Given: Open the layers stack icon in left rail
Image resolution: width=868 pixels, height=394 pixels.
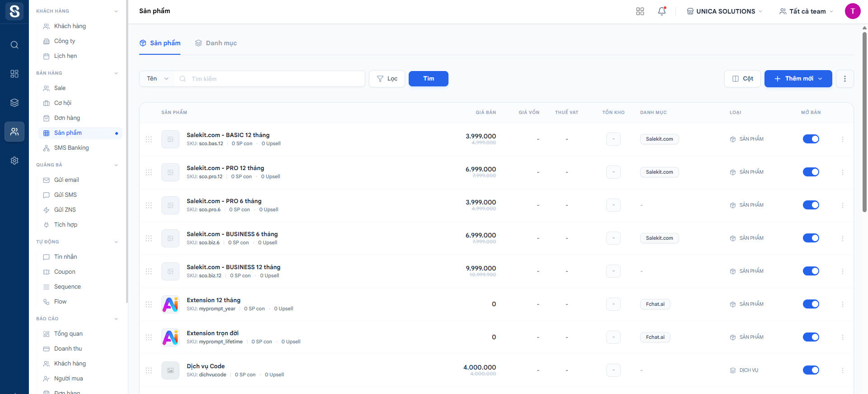Looking at the screenshot, I should coord(14,103).
